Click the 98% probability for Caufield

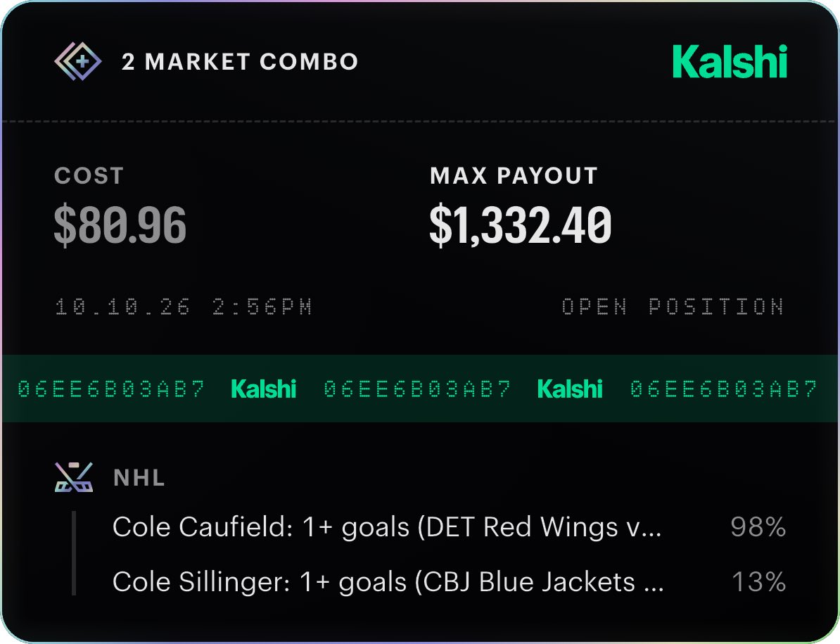coord(758,527)
